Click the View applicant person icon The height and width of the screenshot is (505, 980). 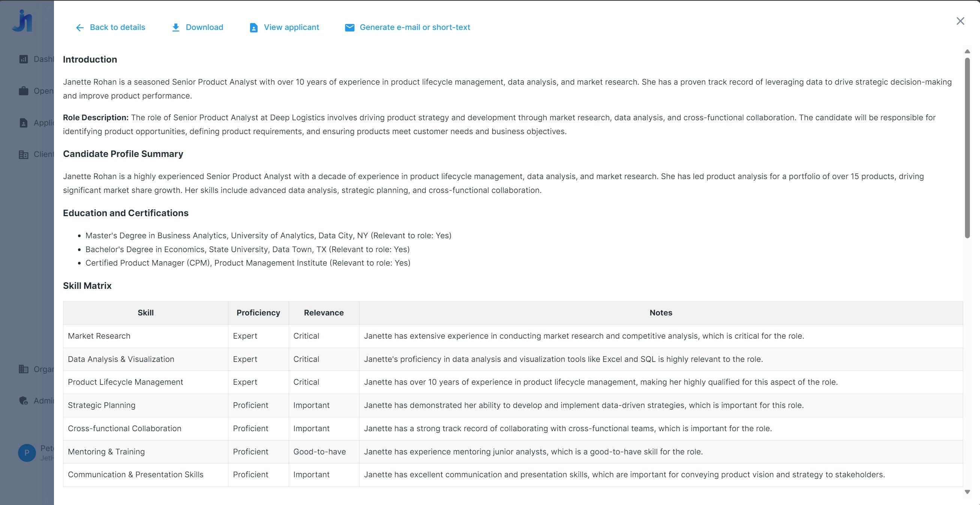coord(253,27)
